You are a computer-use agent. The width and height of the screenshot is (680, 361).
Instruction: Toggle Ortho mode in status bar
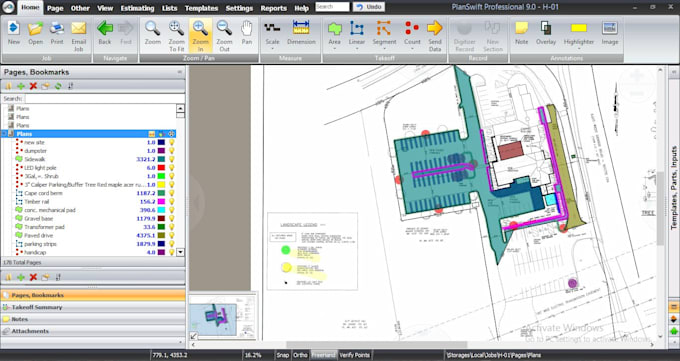tap(300, 355)
